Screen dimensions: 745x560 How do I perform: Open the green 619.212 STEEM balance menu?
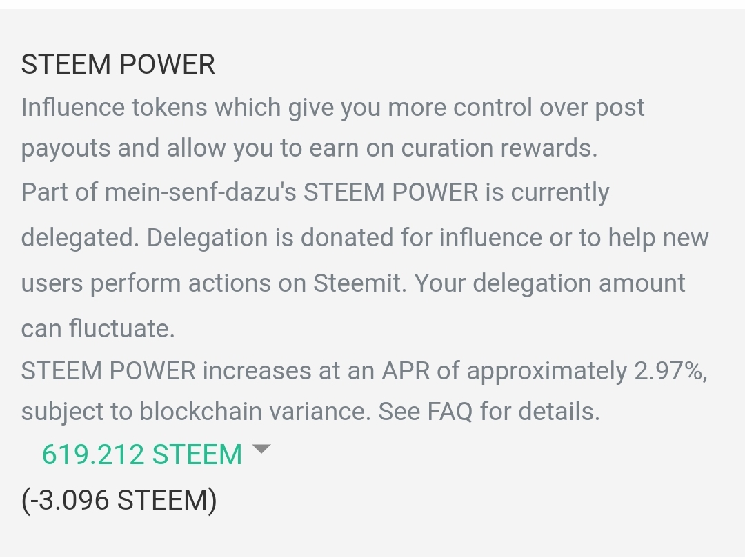142,455
